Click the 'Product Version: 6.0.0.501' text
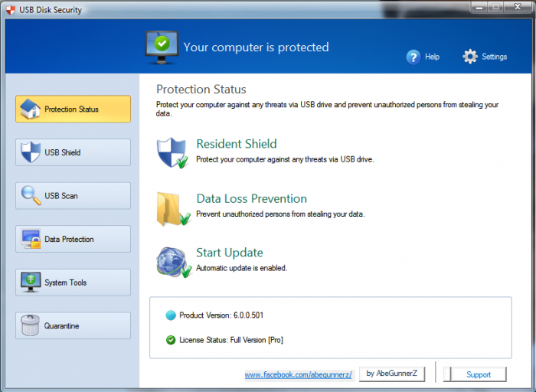Screen dimensions: 536x392 point(221,315)
